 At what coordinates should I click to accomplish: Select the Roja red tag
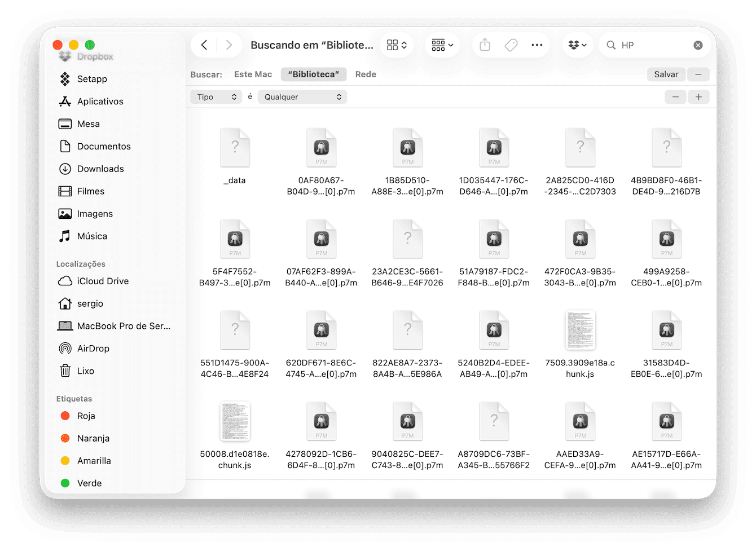[x=86, y=416]
